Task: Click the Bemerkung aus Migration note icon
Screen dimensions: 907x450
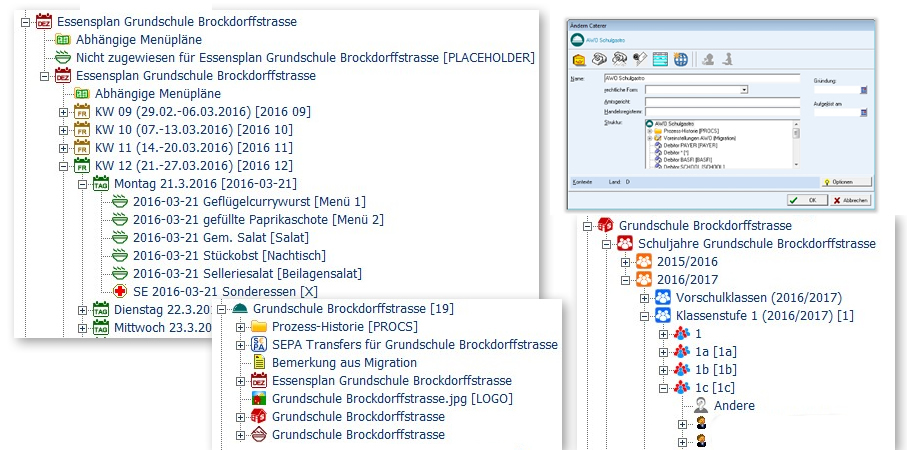Action: tap(258, 362)
